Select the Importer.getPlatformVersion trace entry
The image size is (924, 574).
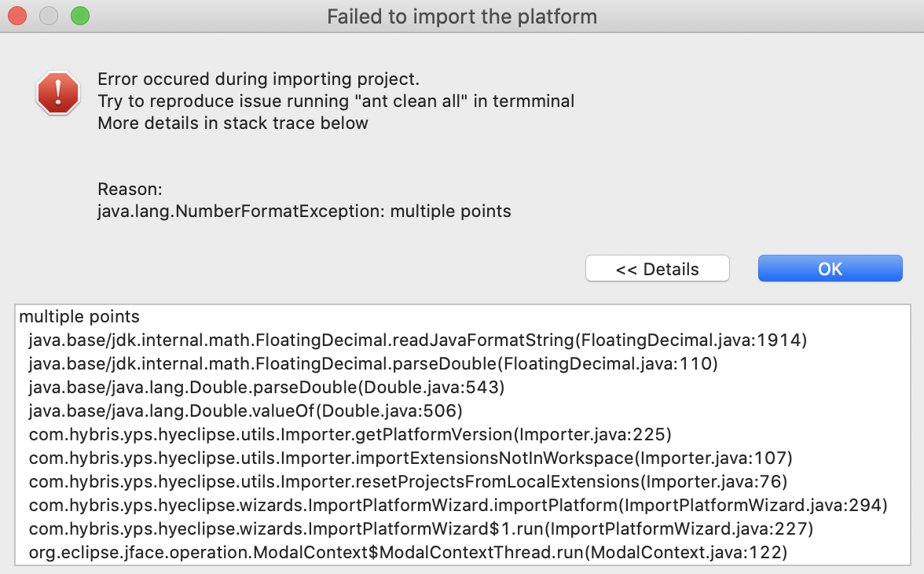(350, 435)
